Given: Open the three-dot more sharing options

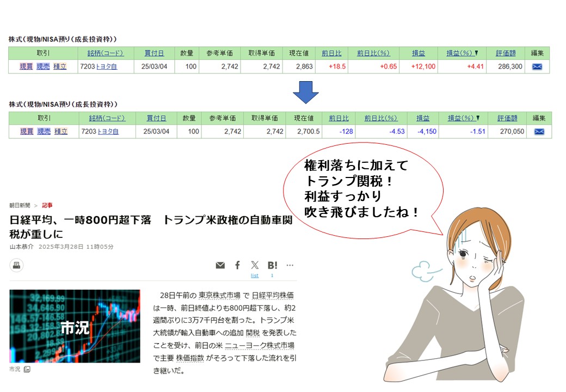Looking at the screenshot, I should 290,265.
